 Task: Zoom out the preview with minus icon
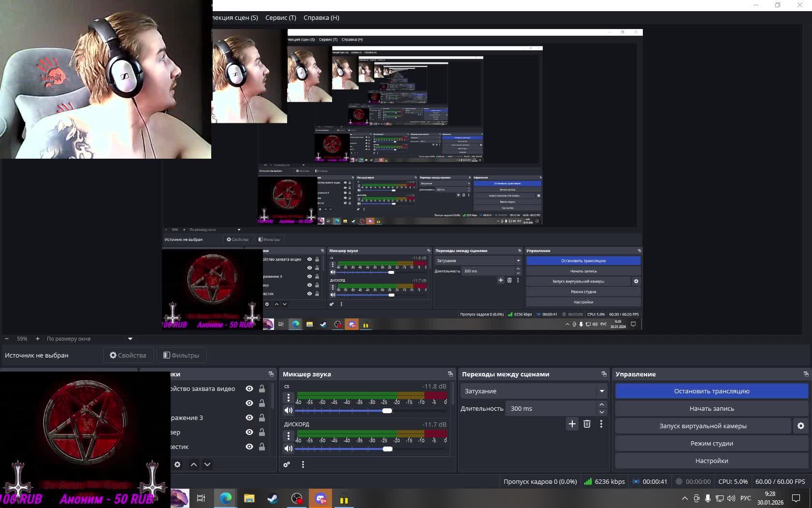click(x=7, y=339)
